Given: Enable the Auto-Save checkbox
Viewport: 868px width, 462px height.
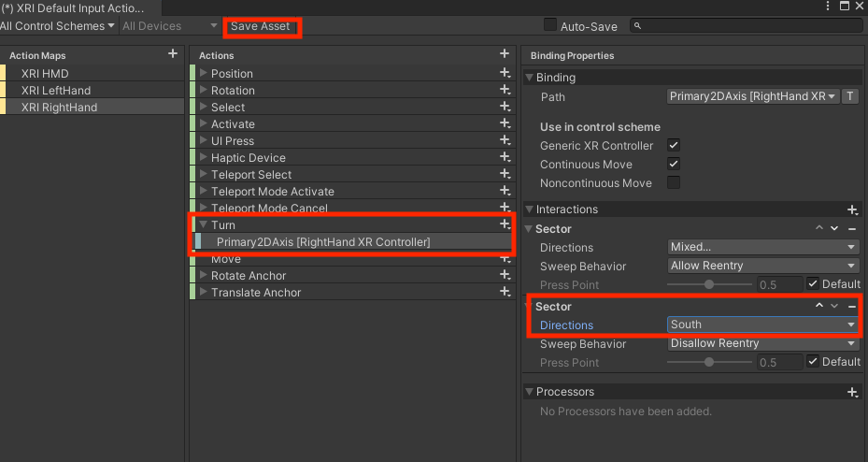Looking at the screenshot, I should tap(550, 25).
